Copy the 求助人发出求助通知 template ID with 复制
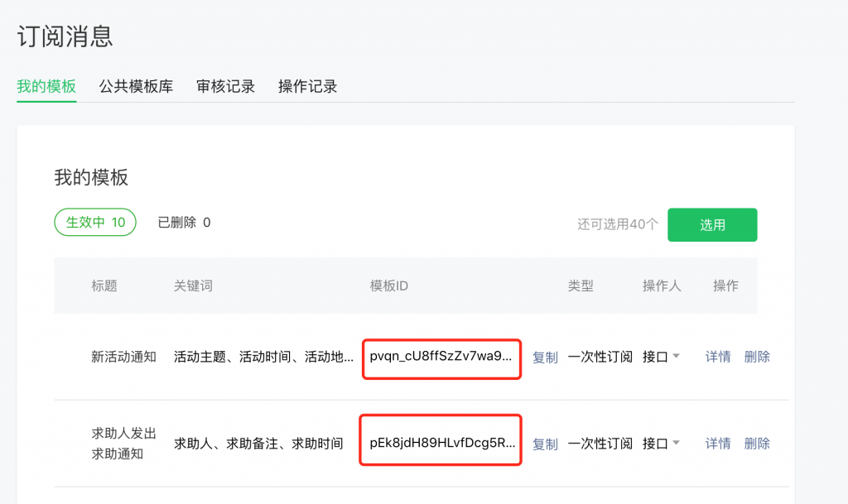The image size is (848, 504). point(545,444)
